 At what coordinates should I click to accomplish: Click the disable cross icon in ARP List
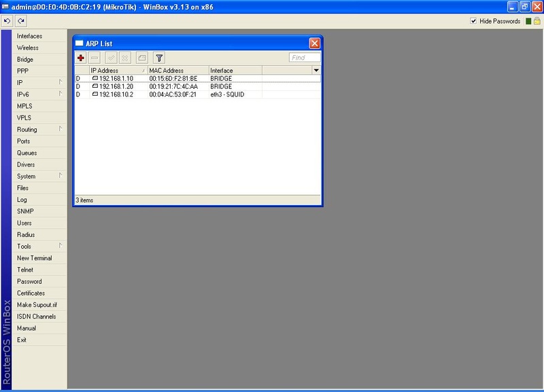pos(125,58)
